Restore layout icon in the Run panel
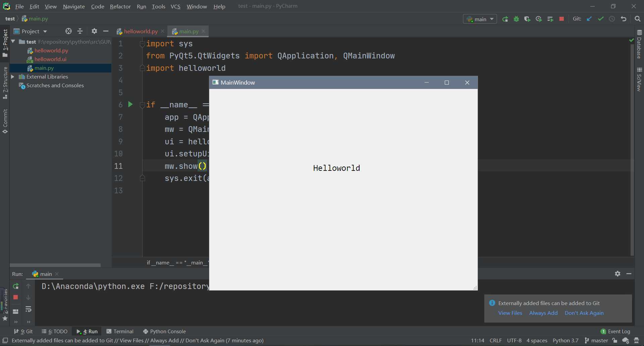This screenshot has height=346, width=644. pos(15,311)
